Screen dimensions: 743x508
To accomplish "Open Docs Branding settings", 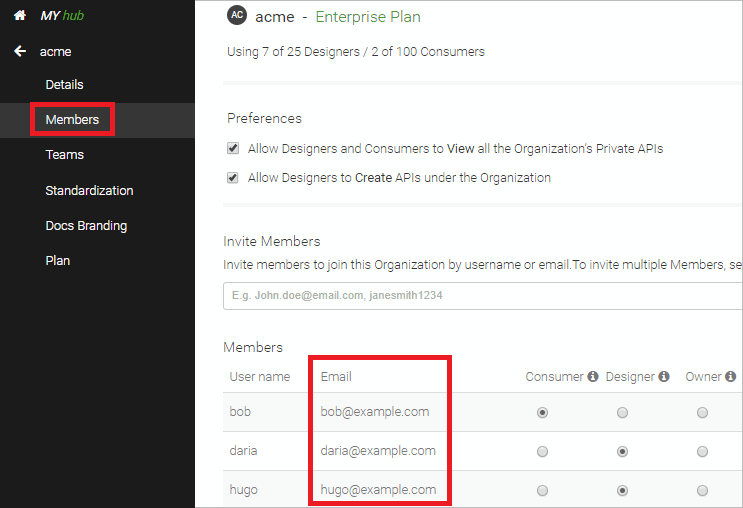I will pos(85,225).
